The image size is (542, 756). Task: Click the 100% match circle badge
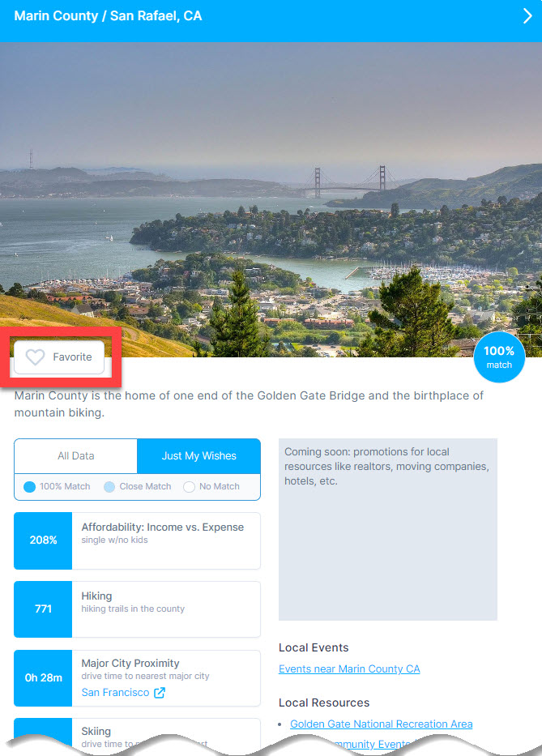[499, 357]
